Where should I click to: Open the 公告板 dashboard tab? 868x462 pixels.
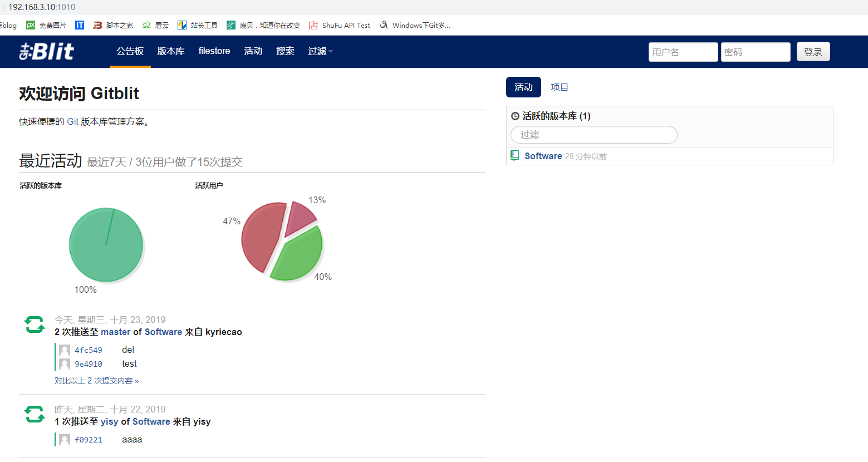(x=130, y=51)
